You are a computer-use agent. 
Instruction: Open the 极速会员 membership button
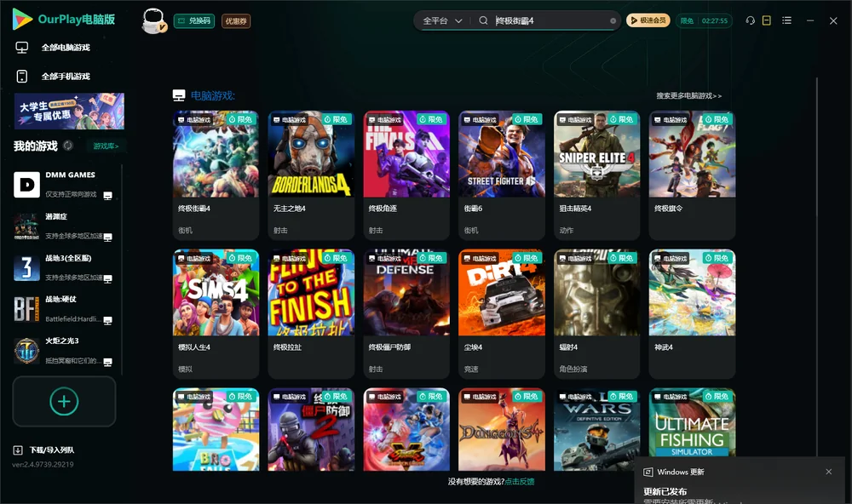click(x=648, y=20)
